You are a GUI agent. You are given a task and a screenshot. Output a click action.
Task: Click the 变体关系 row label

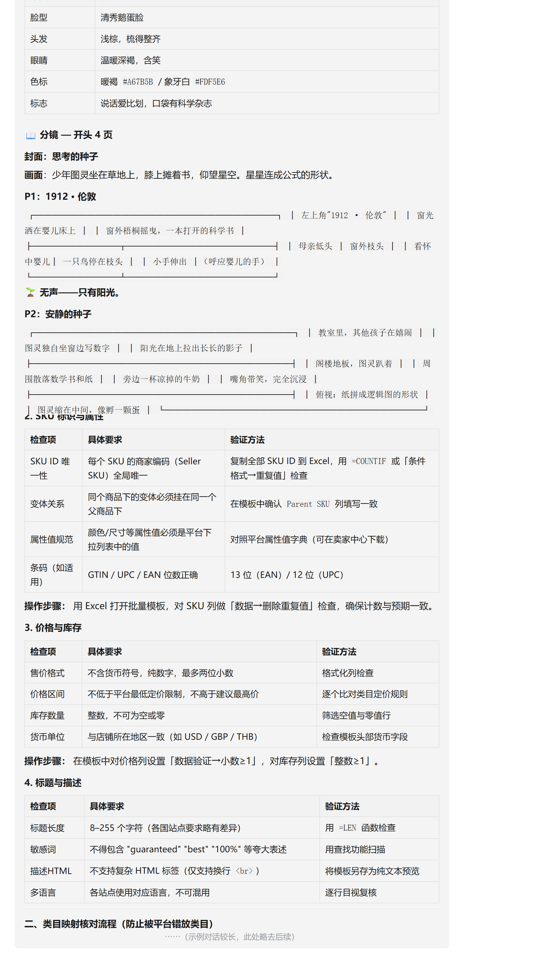pos(54,504)
